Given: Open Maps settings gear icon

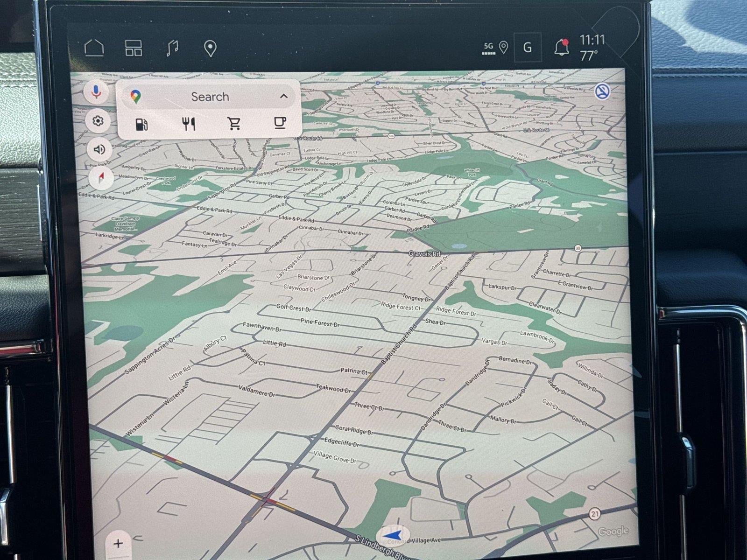Looking at the screenshot, I should [98, 121].
